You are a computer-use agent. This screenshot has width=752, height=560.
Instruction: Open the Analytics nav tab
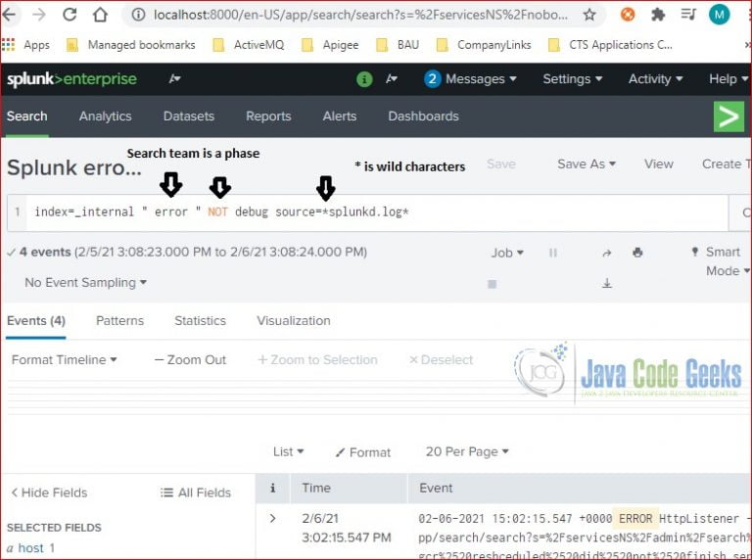point(105,117)
